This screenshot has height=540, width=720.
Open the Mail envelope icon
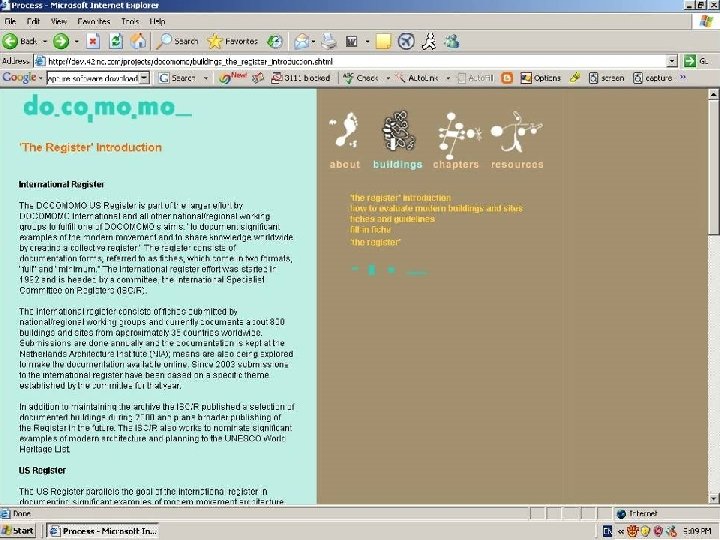pos(301,41)
